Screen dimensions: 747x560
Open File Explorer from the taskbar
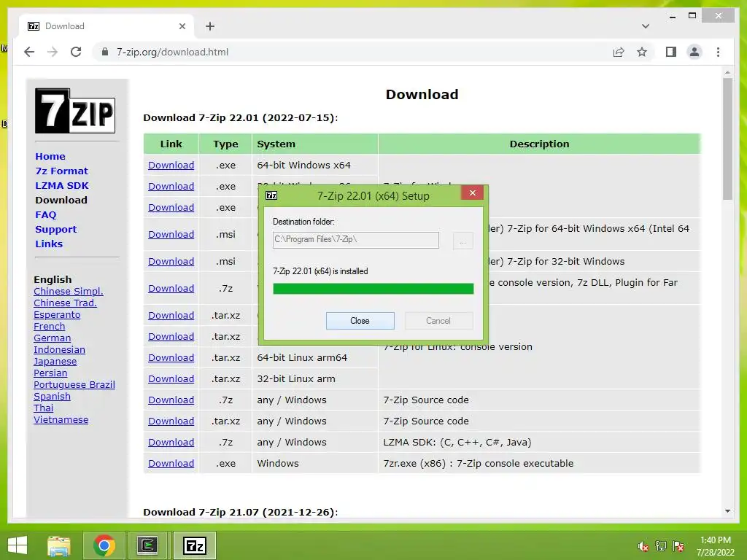click(59, 545)
